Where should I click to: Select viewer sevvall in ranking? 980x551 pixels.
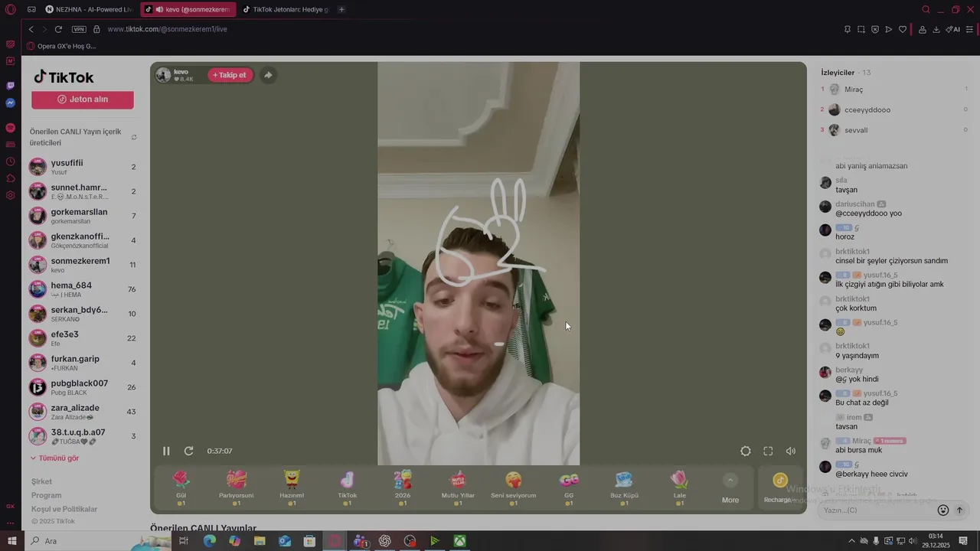[x=894, y=130]
